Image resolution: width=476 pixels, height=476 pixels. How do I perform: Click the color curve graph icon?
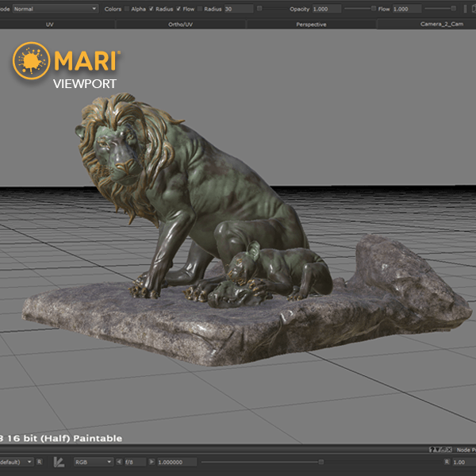pos(59,462)
